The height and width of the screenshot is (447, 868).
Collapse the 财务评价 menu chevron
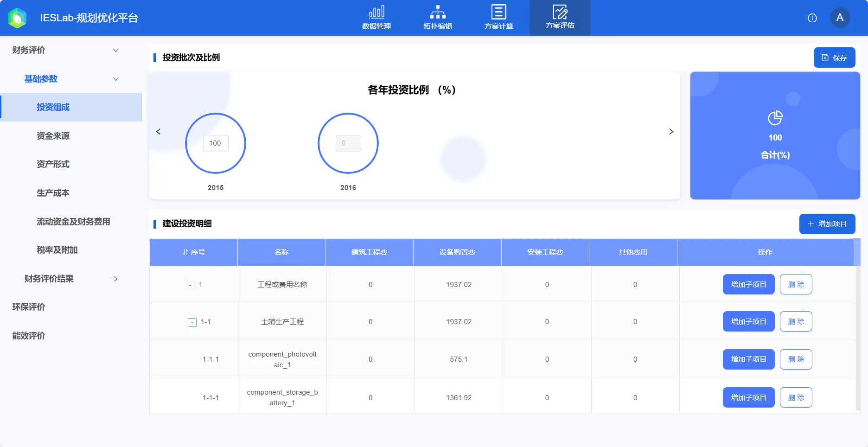tap(116, 50)
